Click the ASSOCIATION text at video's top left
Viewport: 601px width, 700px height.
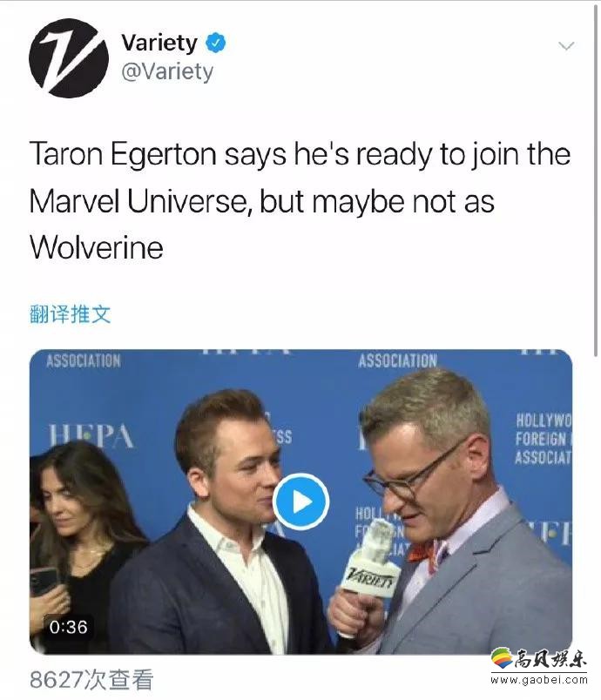[84, 360]
